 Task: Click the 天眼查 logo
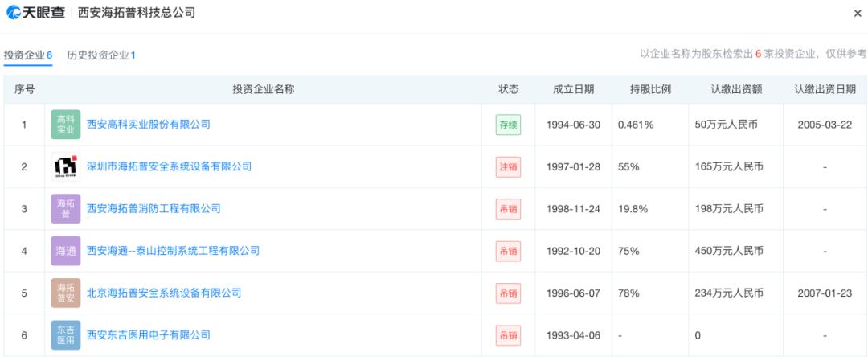click(x=35, y=13)
